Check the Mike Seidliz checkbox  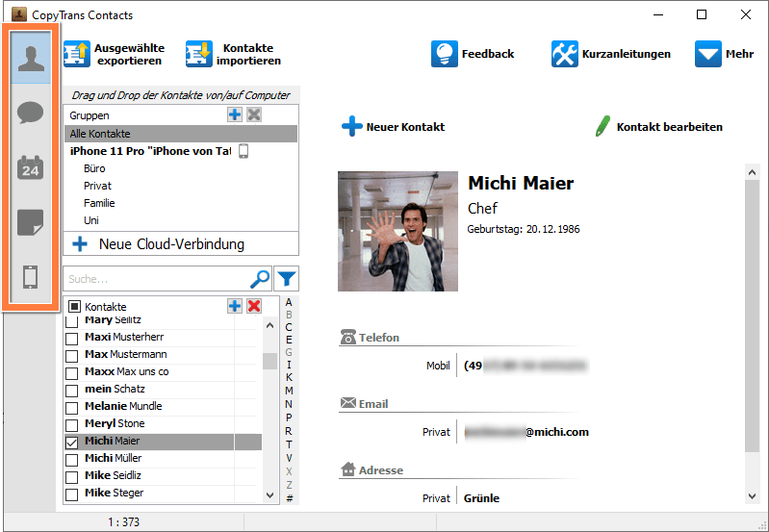coord(71,476)
